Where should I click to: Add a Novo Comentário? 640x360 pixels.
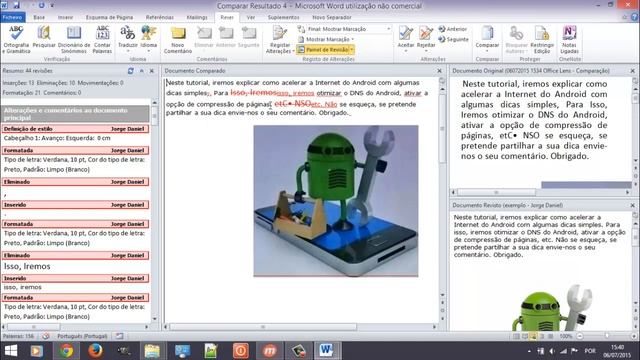tap(178, 40)
